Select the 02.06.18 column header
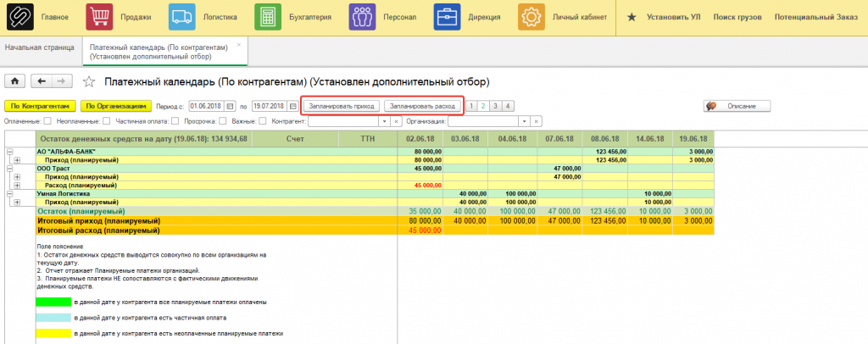 (x=420, y=139)
